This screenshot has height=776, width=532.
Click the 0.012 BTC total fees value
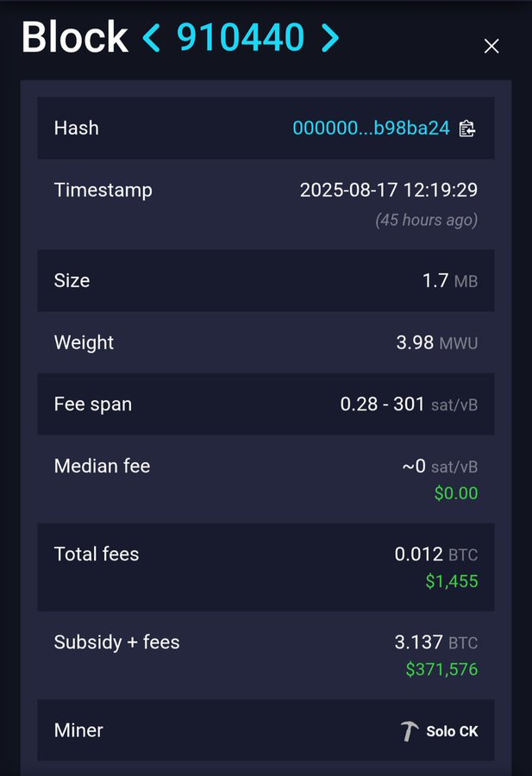coord(436,554)
